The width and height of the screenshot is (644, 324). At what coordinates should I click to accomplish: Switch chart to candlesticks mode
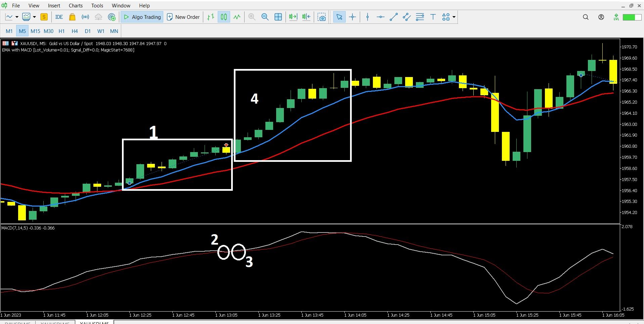pos(224,17)
